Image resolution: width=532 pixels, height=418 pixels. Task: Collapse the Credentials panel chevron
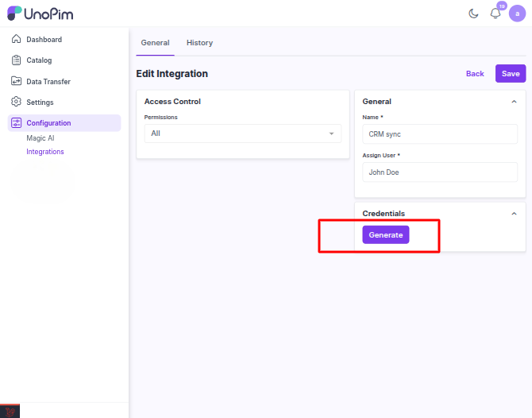coord(514,214)
